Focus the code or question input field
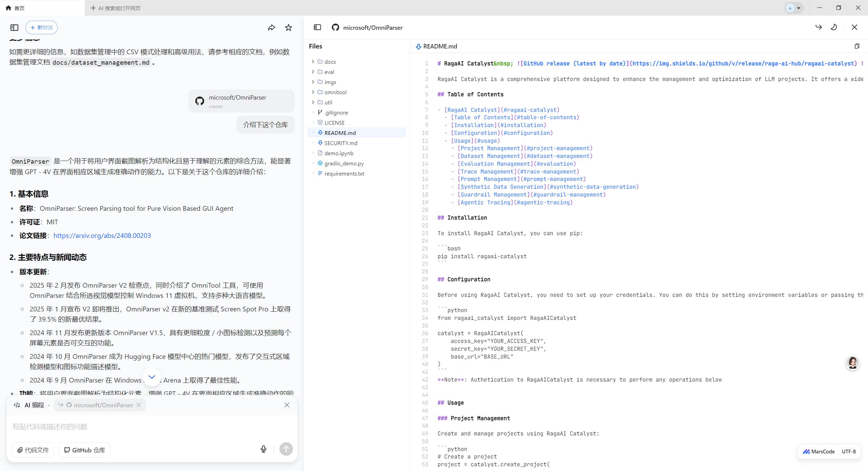Image resolution: width=868 pixels, height=471 pixels. (152, 427)
